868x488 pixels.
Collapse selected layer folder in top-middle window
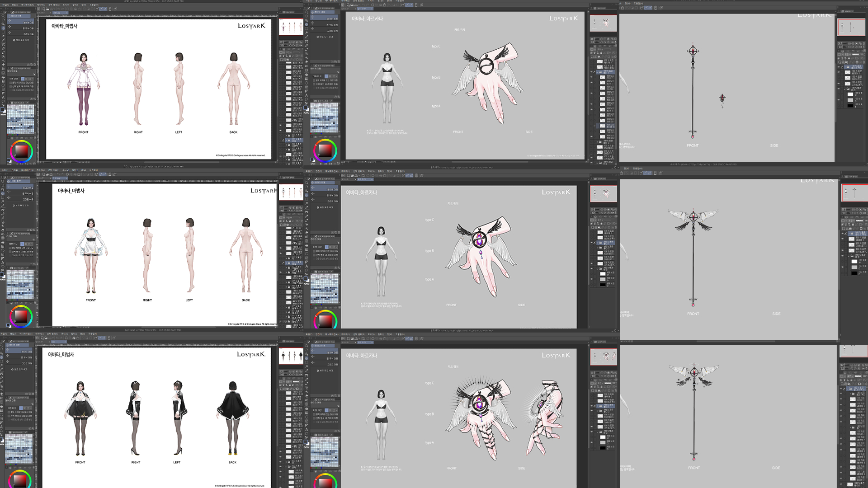point(597,72)
